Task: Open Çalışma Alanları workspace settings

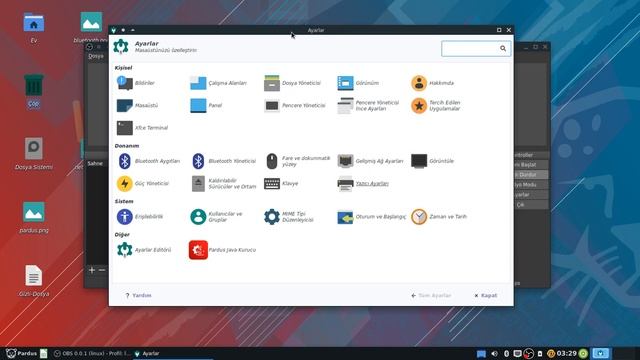Action: click(x=218, y=83)
